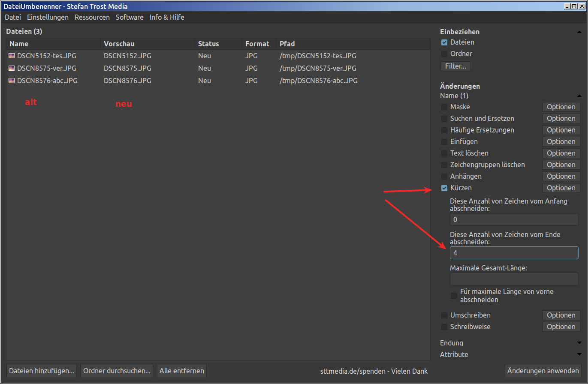Open Optionen for Text löschen

(x=561, y=153)
